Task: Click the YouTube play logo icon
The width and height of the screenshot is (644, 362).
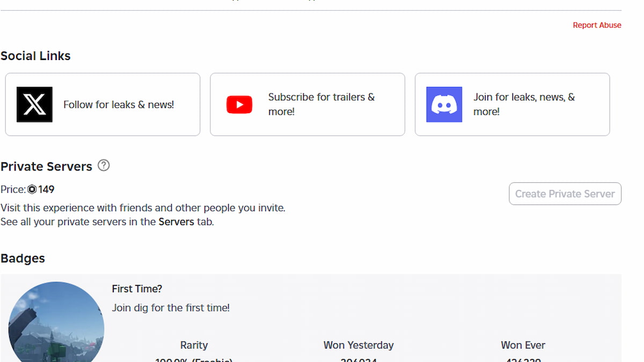Action: tap(239, 105)
